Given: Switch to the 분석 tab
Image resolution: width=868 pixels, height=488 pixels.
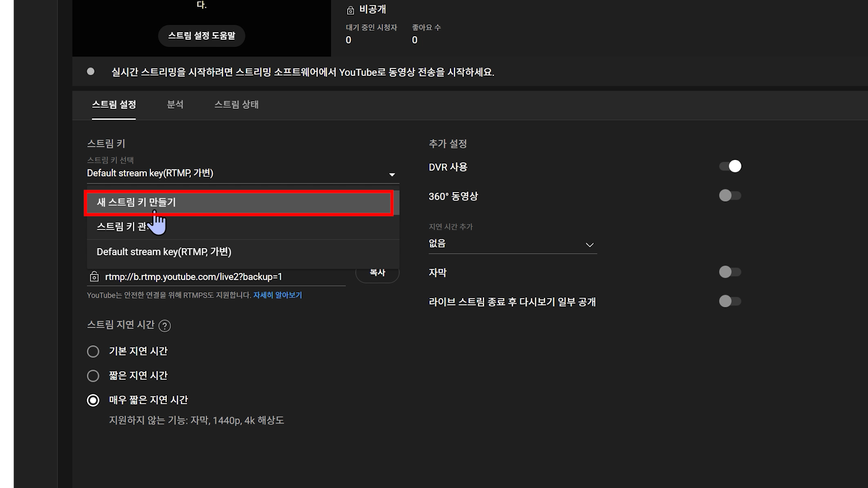Looking at the screenshot, I should point(175,105).
